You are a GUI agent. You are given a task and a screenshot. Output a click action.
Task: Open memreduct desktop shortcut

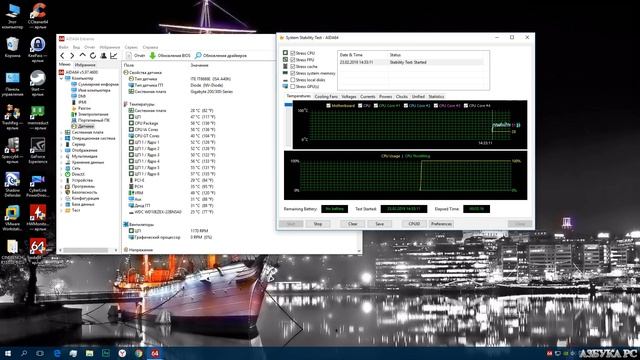tap(38, 118)
